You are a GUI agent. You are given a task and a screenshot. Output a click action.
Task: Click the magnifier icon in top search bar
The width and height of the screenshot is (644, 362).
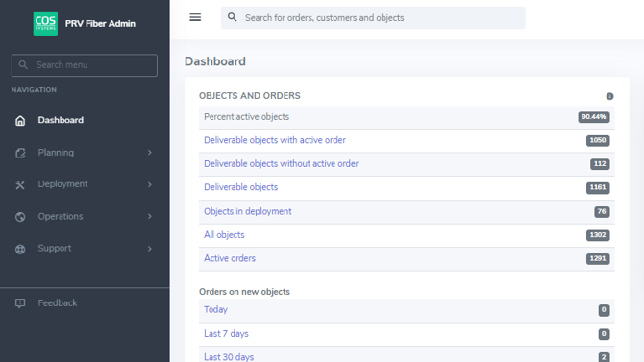click(x=232, y=17)
